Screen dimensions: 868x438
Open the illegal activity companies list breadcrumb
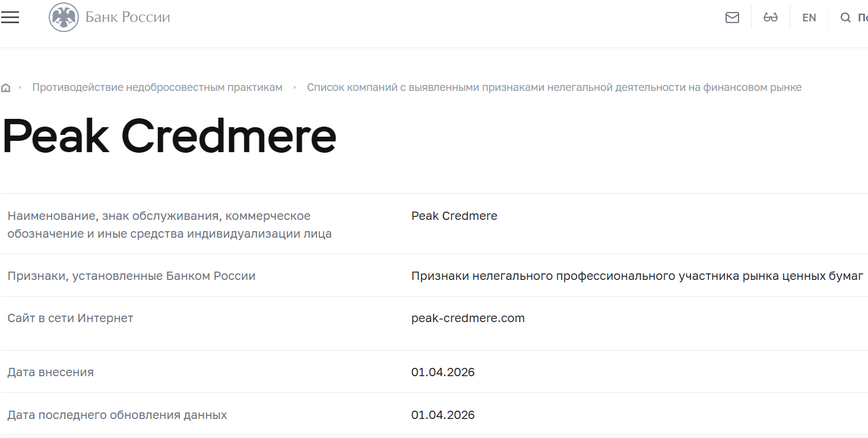554,87
